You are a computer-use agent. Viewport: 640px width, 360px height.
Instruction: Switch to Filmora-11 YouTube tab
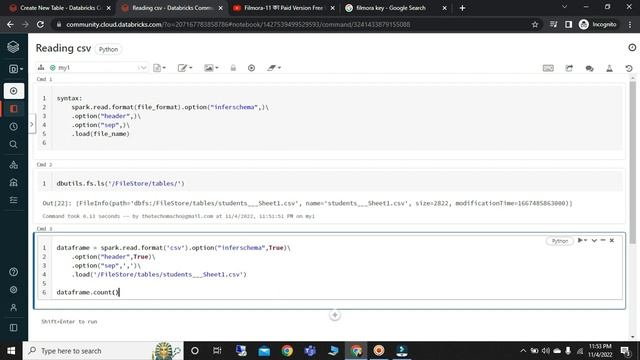(x=283, y=8)
